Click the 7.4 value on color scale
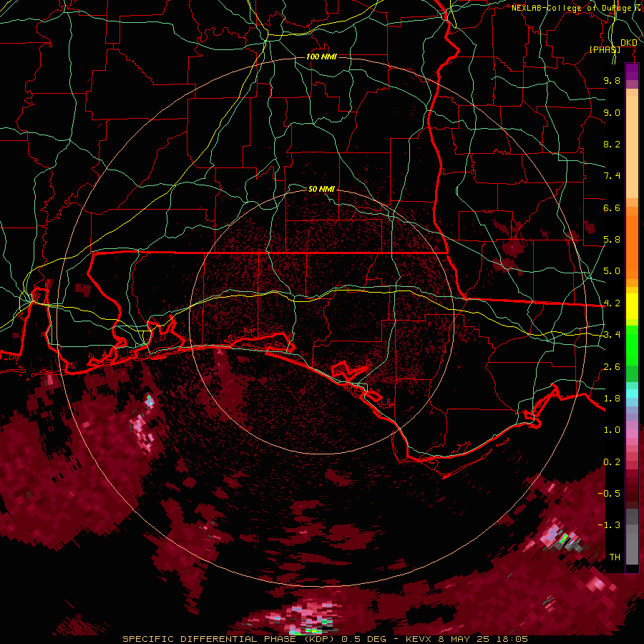Screen dimensions: 644x644 pos(612,176)
